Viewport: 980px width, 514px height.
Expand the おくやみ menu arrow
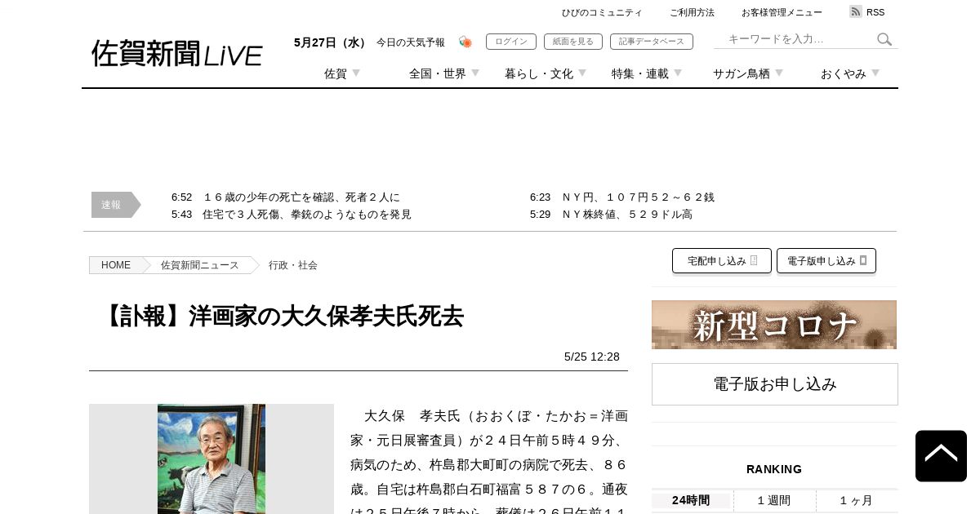(875, 73)
